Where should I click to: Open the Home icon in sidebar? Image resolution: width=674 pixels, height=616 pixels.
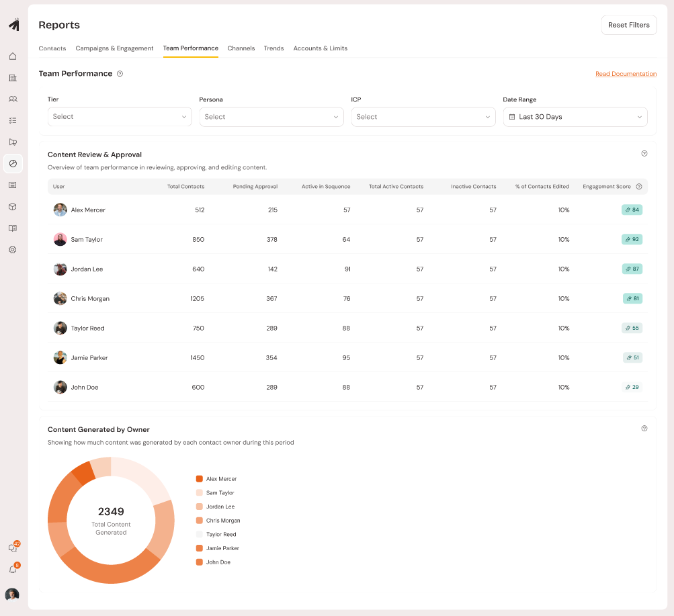[13, 56]
